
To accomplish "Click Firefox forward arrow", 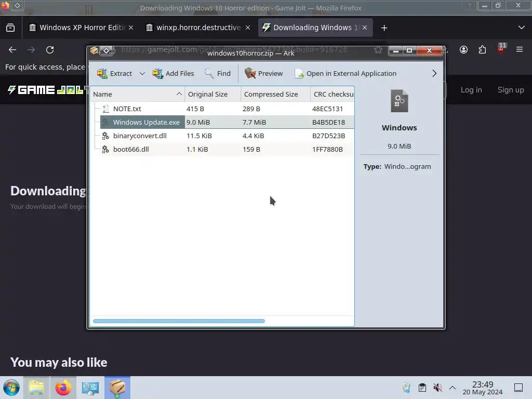I will 31,50.
